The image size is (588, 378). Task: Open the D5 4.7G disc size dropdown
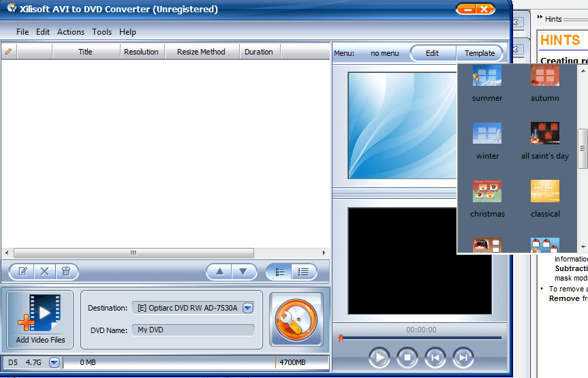click(x=55, y=362)
